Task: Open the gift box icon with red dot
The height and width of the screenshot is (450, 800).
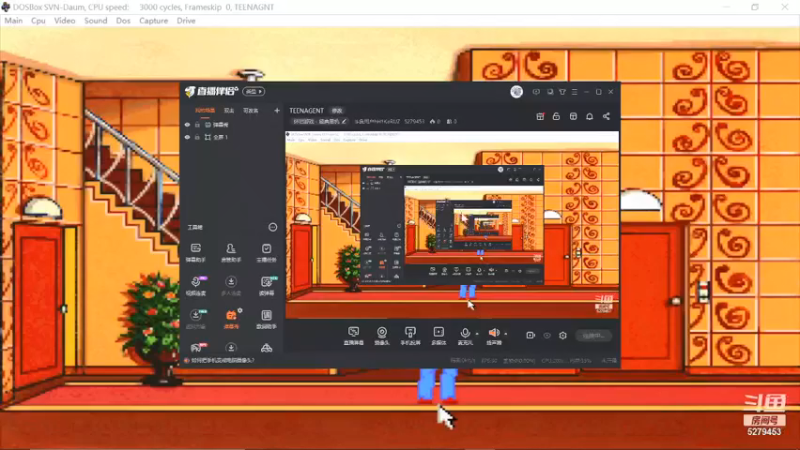Action: (540, 116)
